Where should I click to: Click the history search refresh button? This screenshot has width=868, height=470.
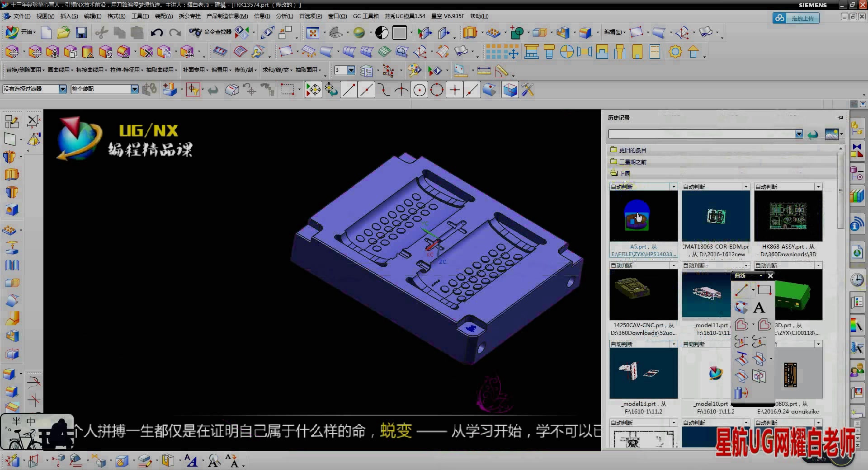(812, 134)
